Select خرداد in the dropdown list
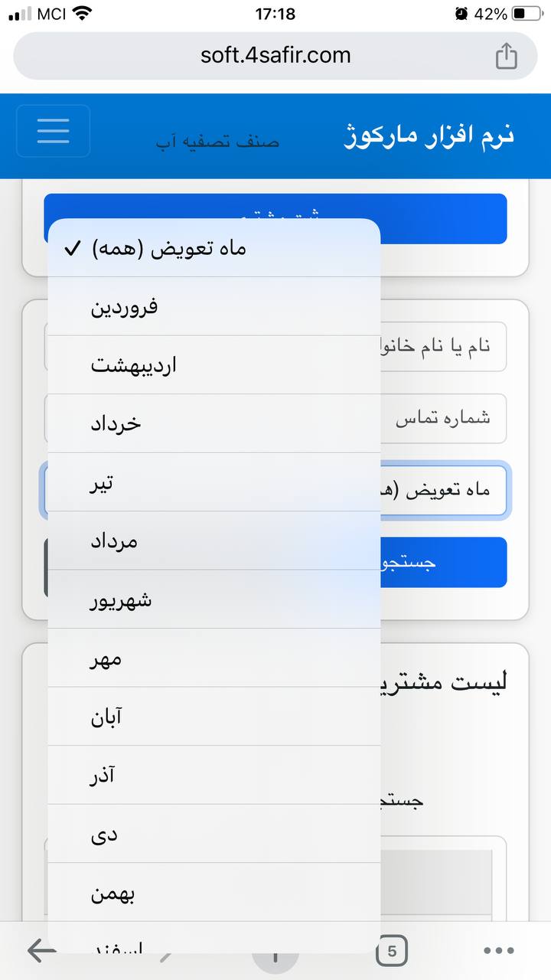551x980 pixels. click(214, 423)
